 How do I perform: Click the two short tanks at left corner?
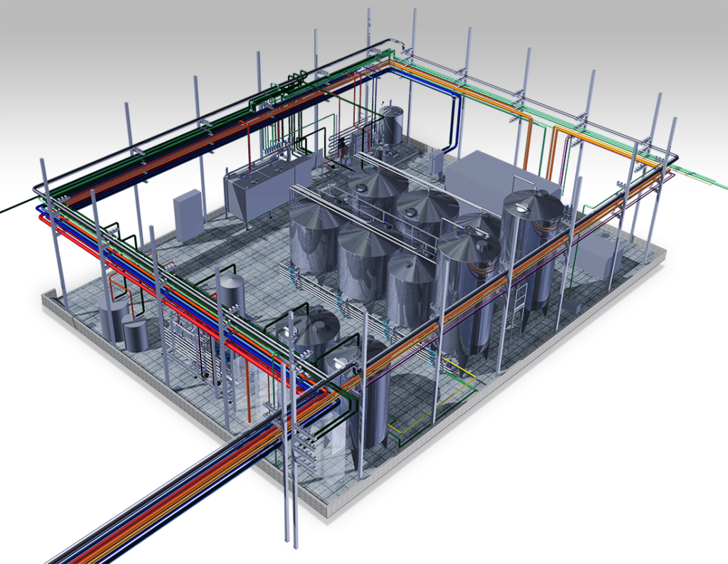[x=124, y=324]
